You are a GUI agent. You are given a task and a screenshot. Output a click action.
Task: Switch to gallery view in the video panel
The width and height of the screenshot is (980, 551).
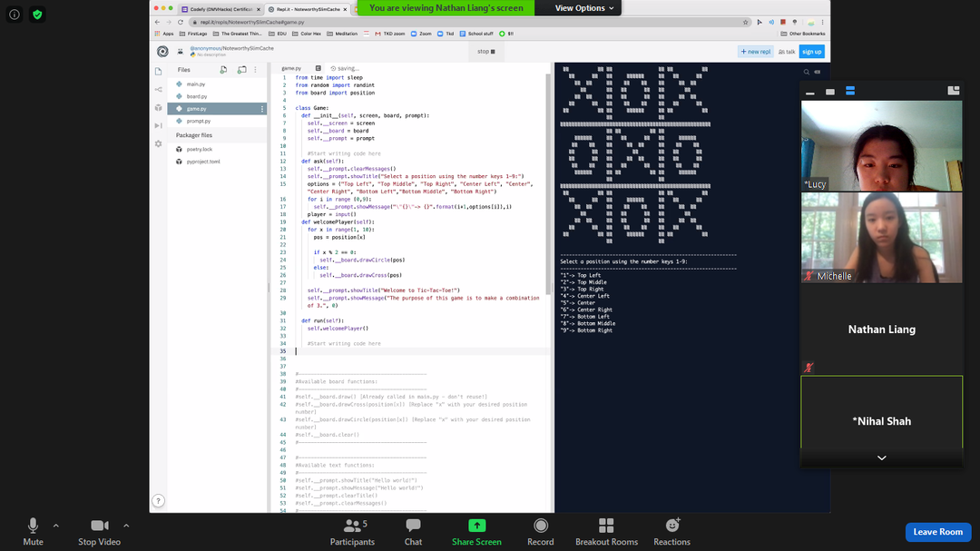(850, 90)
